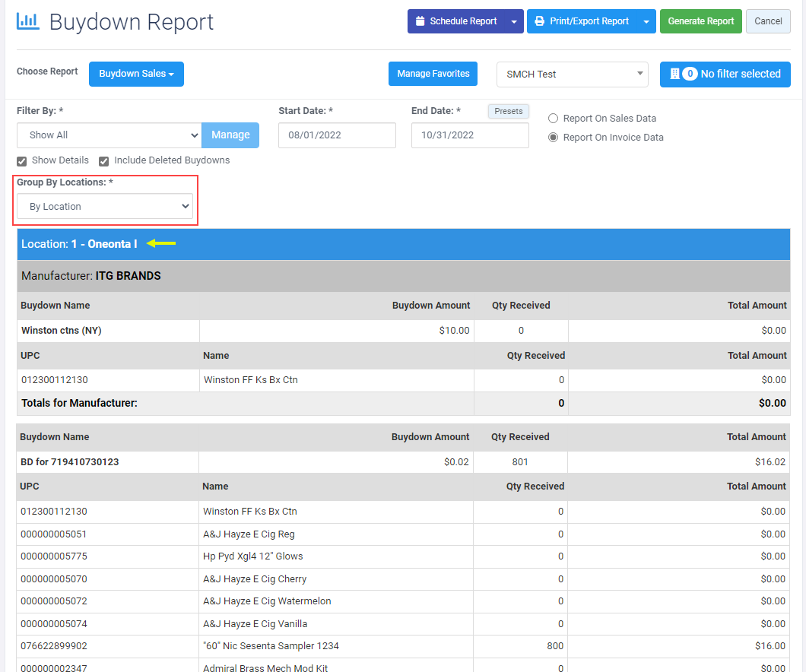Screen dimensions: 806x672
Task: Click the BD for 719410730123 buydown name
Action: (69, 462)
